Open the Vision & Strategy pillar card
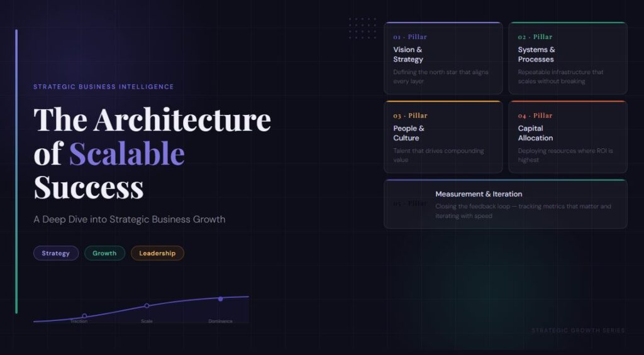644x355 pixels. [x=443, y=58]
